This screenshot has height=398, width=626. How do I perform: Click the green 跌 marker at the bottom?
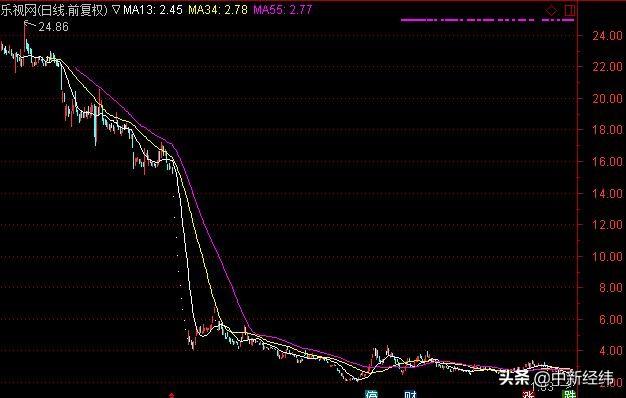click(x=569, y=395)
